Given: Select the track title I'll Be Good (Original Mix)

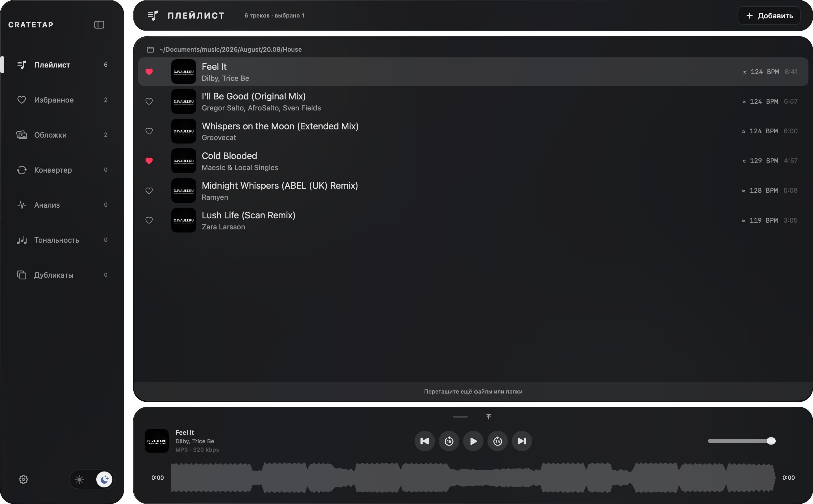Looking at the screenshot, I should [254, 96].
